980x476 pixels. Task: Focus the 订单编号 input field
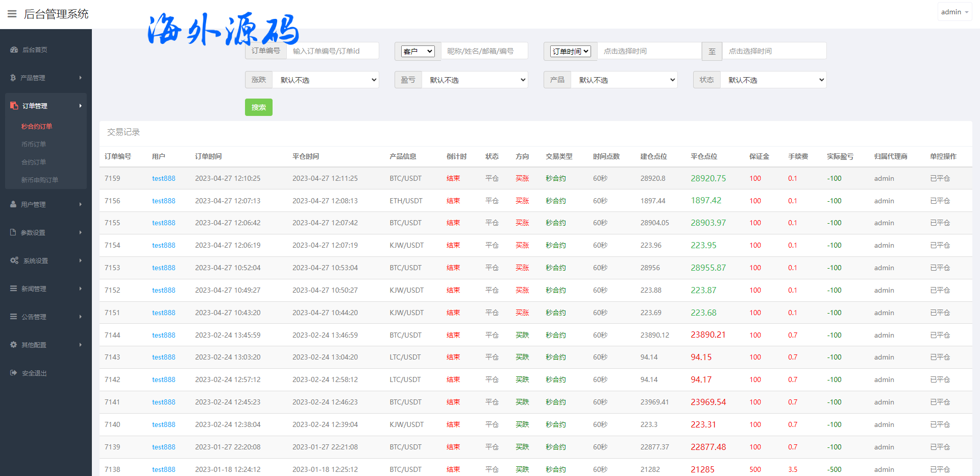click(x=332, y=51)
